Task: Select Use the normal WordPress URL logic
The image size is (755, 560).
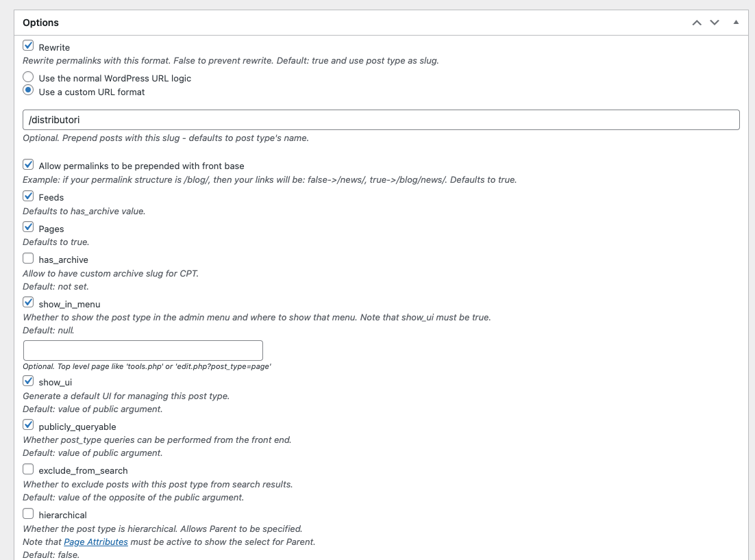Action: pos(28,77)
